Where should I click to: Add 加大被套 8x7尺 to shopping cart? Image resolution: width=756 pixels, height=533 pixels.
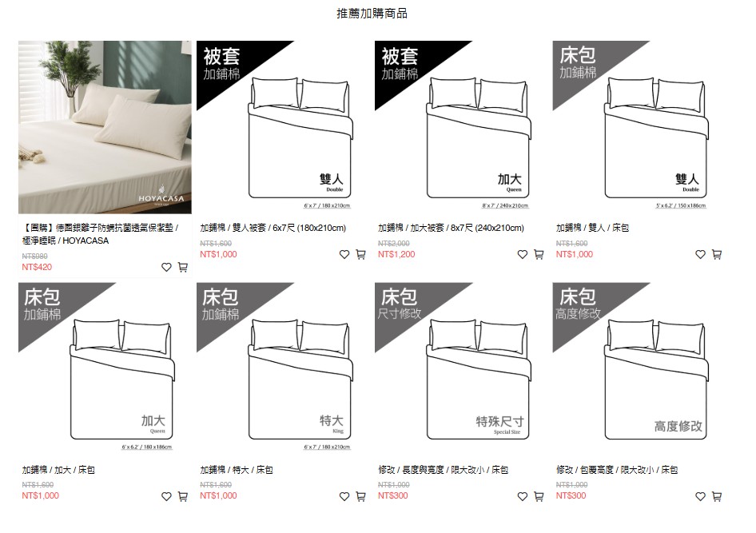click(x=539, y=254)
